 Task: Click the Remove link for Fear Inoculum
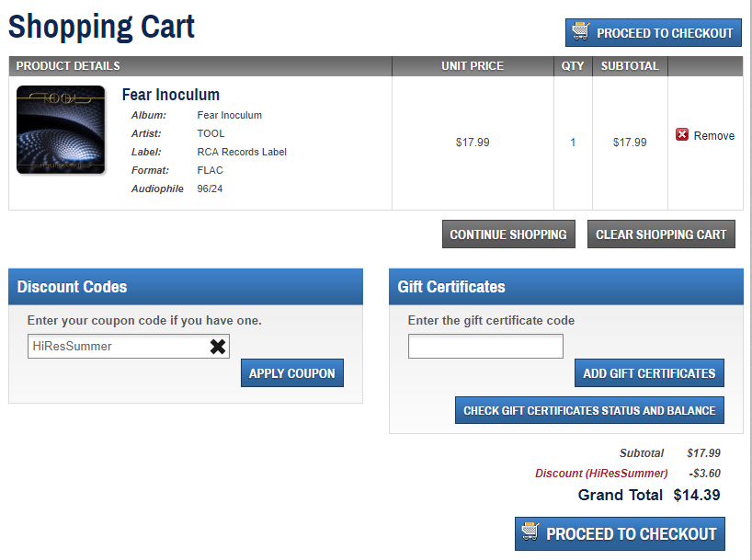pyautogui.click(x=713, y=136)
